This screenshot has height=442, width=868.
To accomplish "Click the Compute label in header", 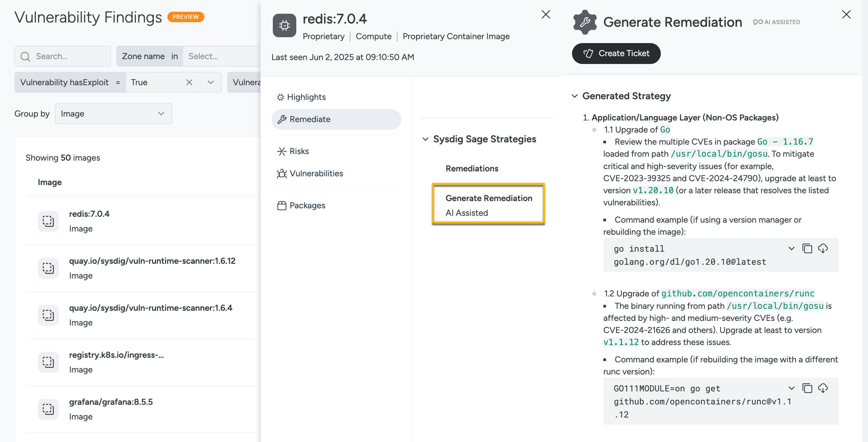I will 373,37.
